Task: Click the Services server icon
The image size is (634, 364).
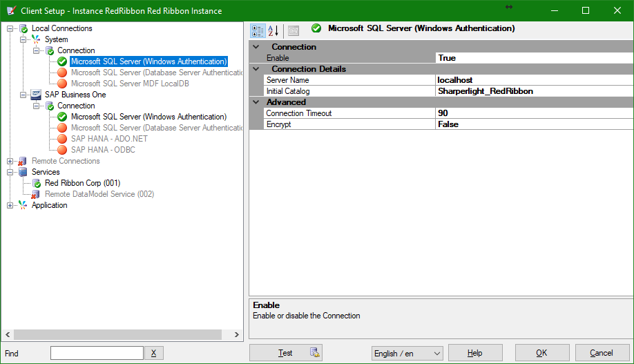Action: coord(23,172)
